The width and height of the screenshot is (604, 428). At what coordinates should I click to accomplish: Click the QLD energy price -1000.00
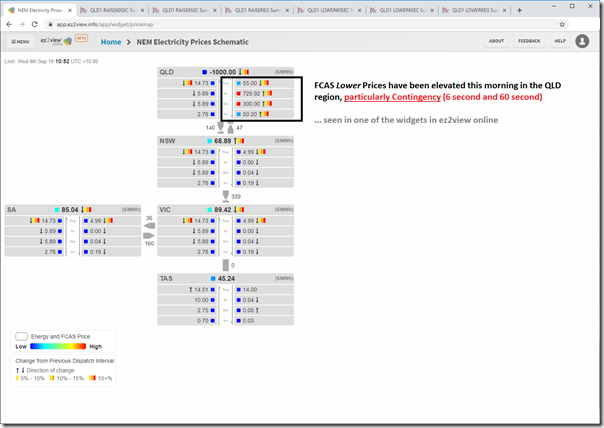click(x=223, y=72)
